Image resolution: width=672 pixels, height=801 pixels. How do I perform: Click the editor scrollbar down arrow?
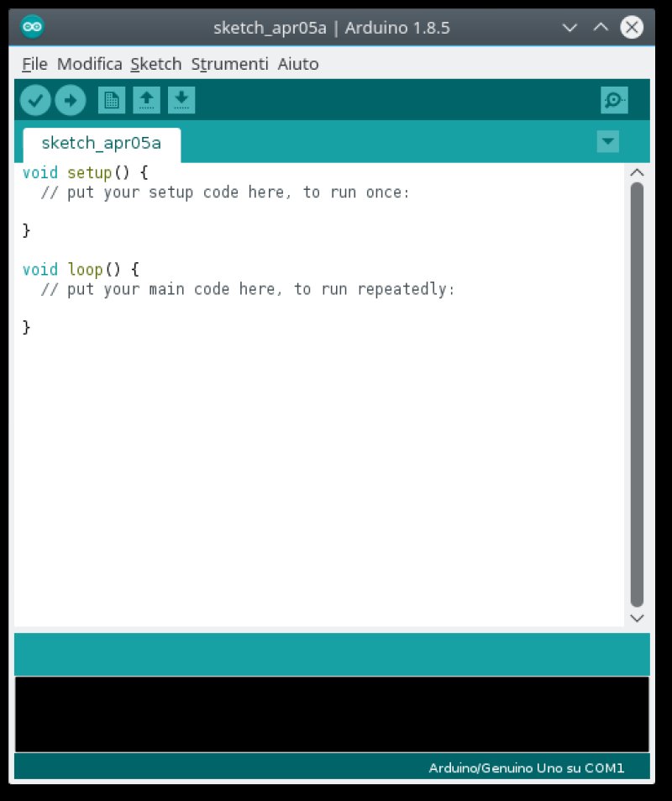click(x=637, y=618)
